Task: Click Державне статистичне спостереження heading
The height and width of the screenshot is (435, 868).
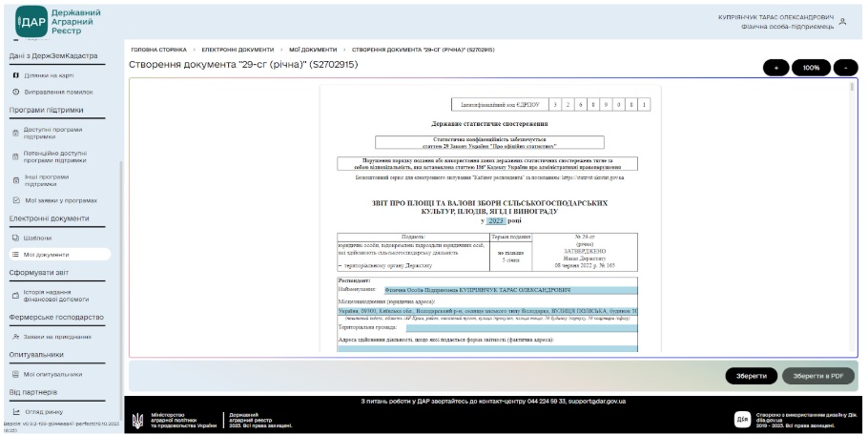Action: coord(489,124)
